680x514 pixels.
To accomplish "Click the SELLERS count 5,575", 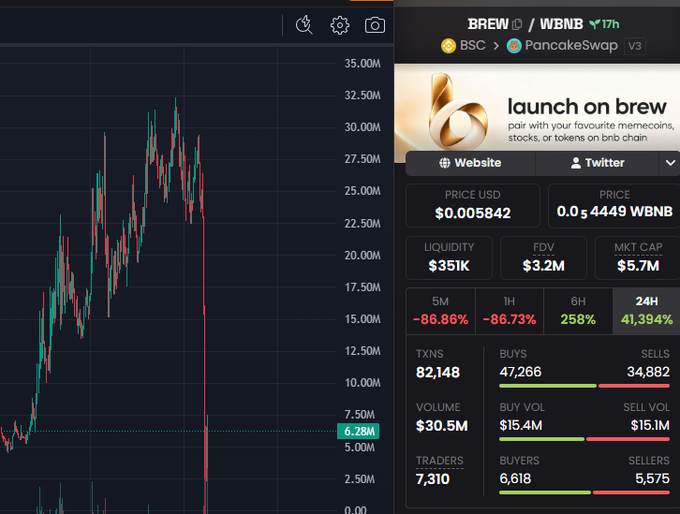I will (x=652, y=478).
